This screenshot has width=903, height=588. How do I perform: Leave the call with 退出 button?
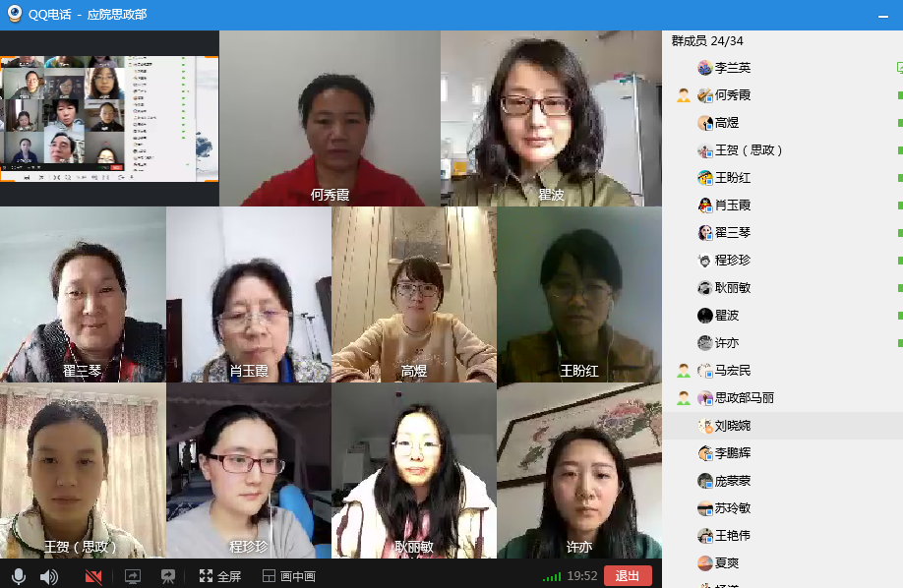coord(628,576)
